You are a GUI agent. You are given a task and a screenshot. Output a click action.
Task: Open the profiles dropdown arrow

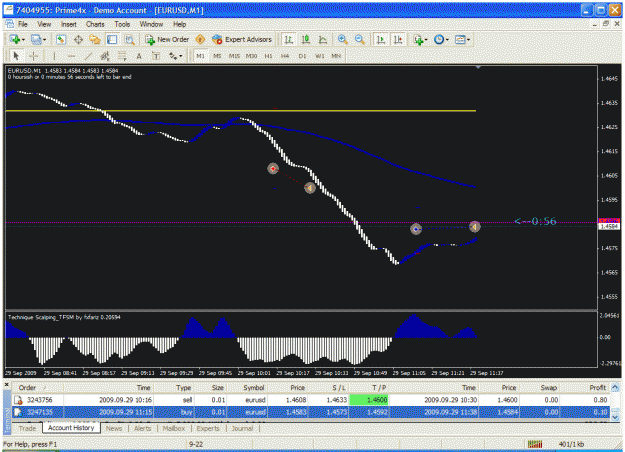[x=44, y=40]
